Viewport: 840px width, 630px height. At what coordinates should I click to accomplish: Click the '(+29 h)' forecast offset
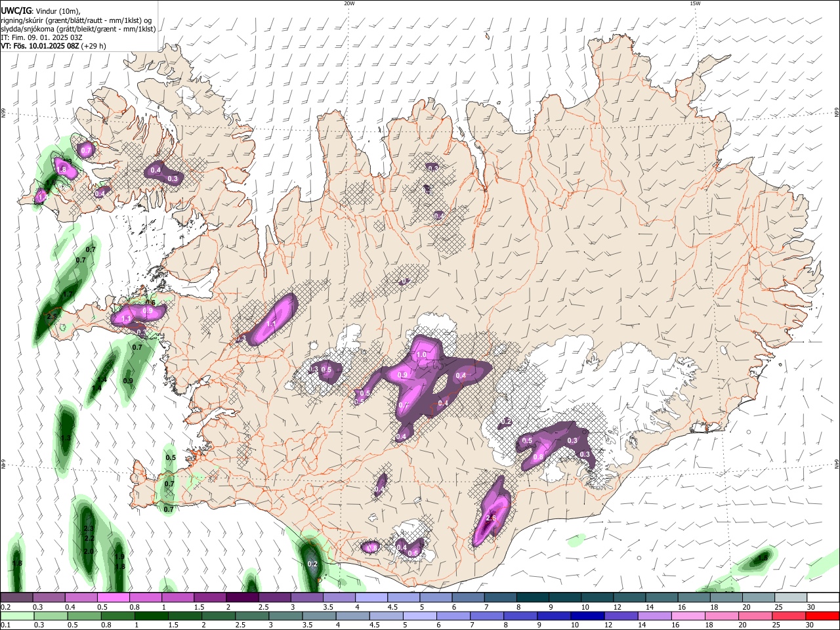point(93,46)
